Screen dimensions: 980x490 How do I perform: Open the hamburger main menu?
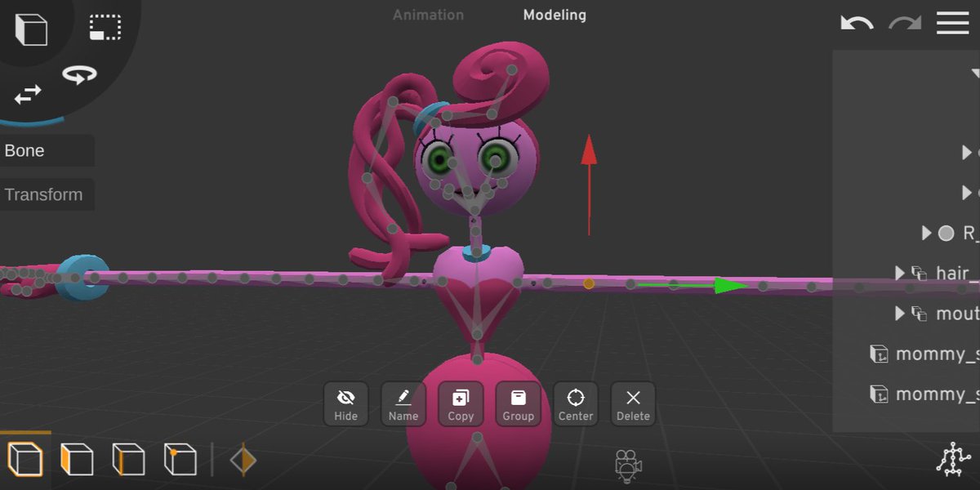952,23
